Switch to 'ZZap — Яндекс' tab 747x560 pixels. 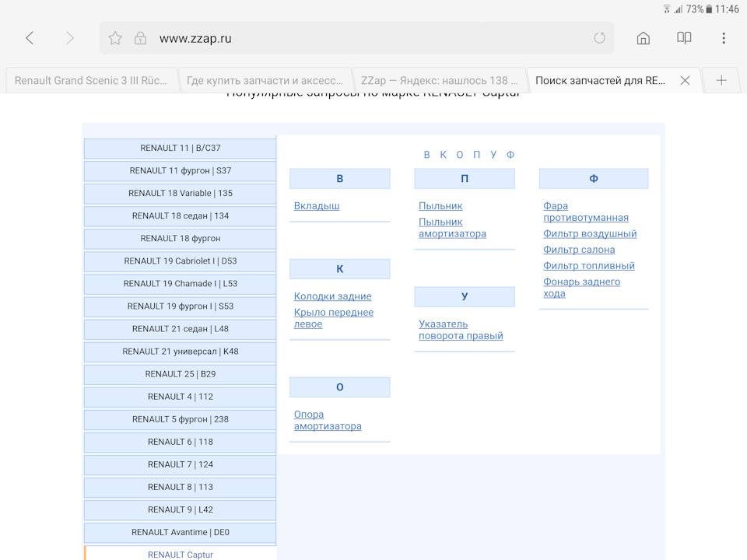tap(439, 80)
